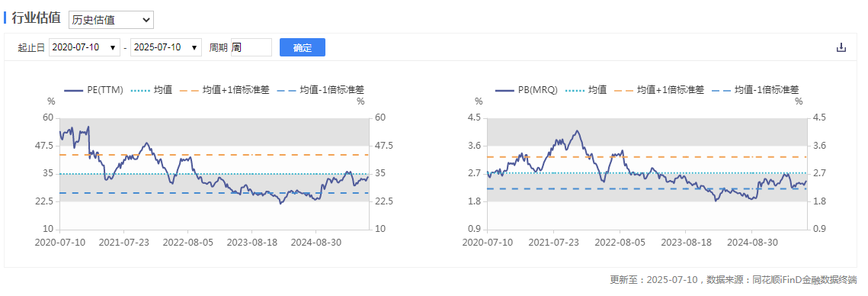Toggle 均值 dotted line in PE chart legend
The height and width of the screenshot is (296, 868).
[x=152, y=89]
